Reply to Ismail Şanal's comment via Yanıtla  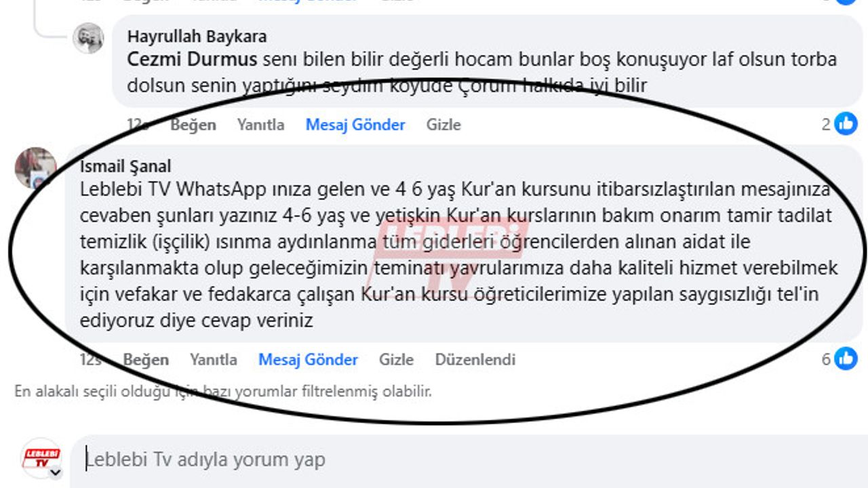click(214, 359)
